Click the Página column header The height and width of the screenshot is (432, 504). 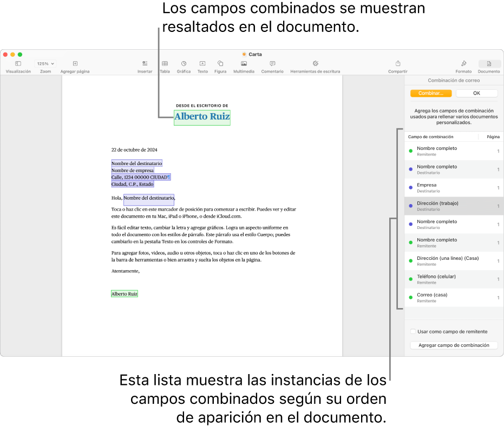point(493,137)
